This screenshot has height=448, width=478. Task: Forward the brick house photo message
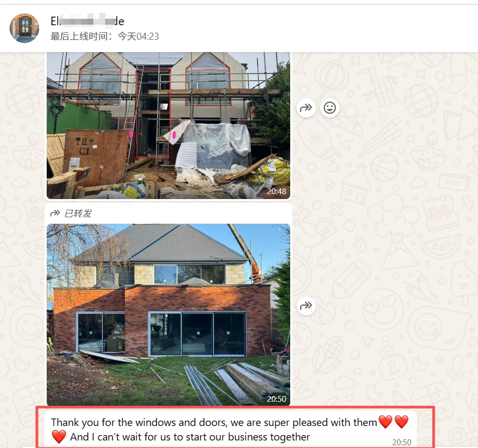pos(306,306)
